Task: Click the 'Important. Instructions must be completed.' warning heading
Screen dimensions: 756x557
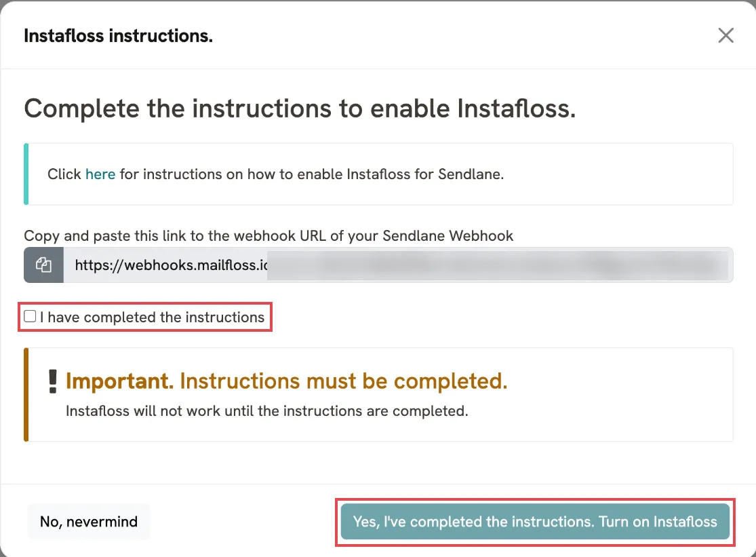Action: [x=286, y=381]
